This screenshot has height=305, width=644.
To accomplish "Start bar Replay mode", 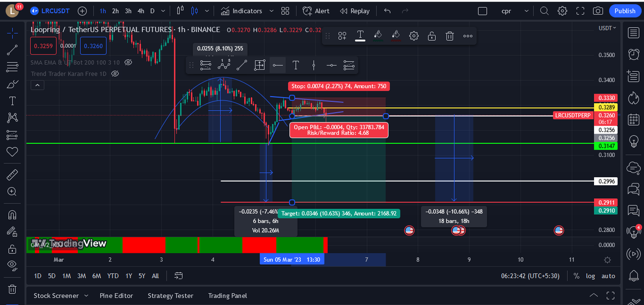I will point(355,11).
